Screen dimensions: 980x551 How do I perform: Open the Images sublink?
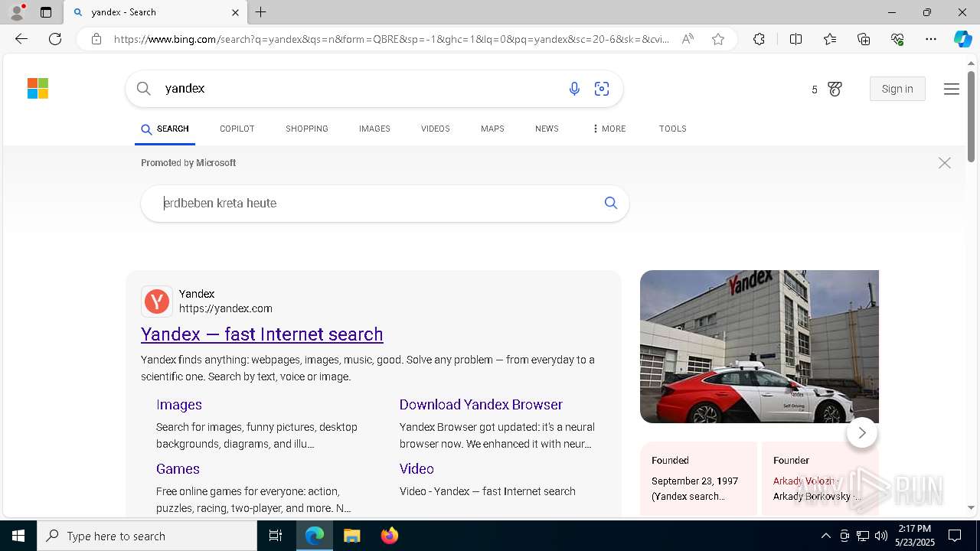pos(179,405)
